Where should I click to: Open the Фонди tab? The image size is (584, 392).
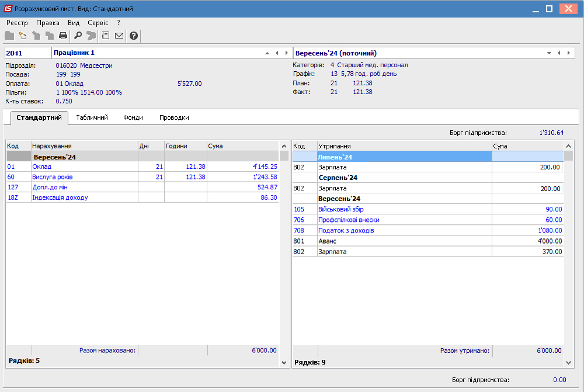[x=133, y=117]
